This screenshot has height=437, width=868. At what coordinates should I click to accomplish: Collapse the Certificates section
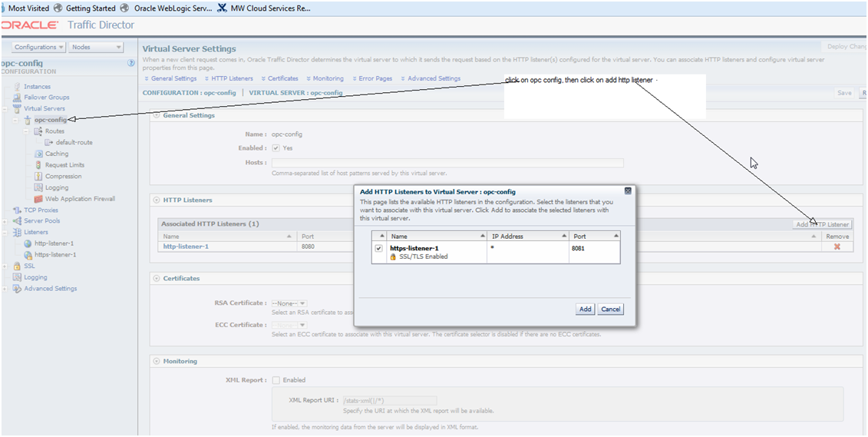[156, 279]
